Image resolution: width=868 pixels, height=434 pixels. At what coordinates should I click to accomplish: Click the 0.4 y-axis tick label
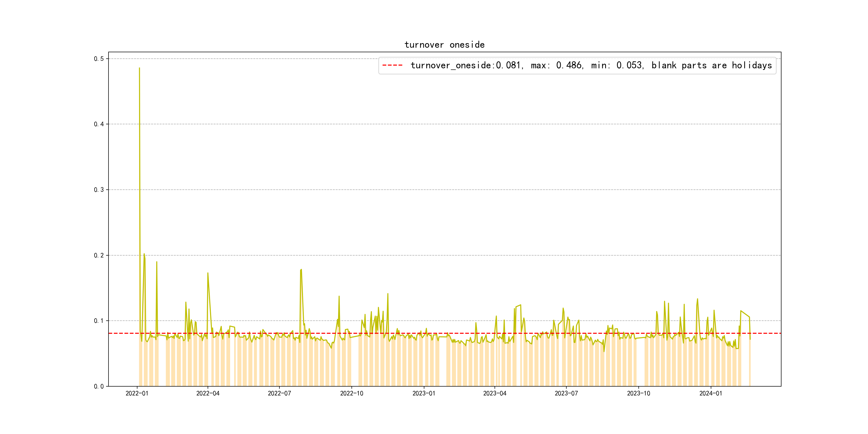click(99, 124)
